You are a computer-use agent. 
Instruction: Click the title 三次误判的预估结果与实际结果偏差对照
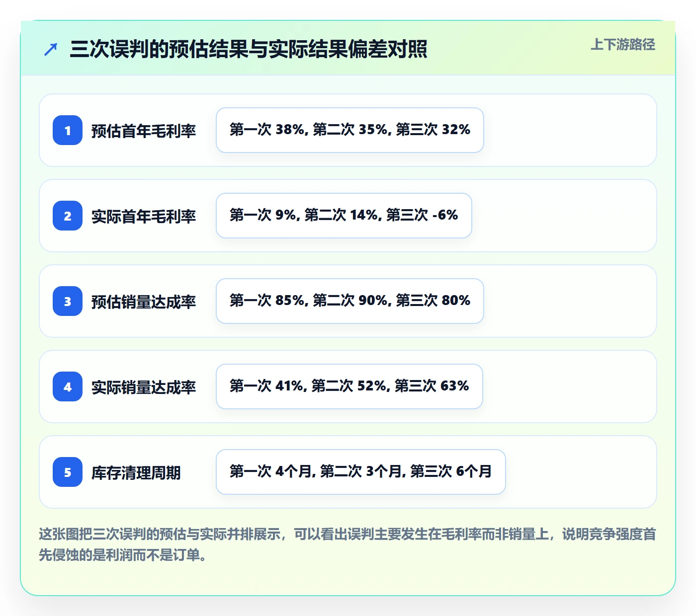pos(249,49)
